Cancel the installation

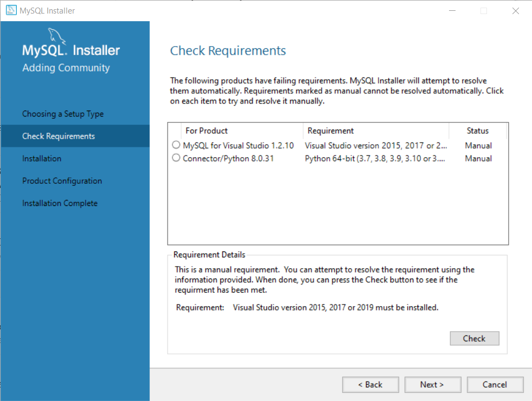[x=494, y=385]
